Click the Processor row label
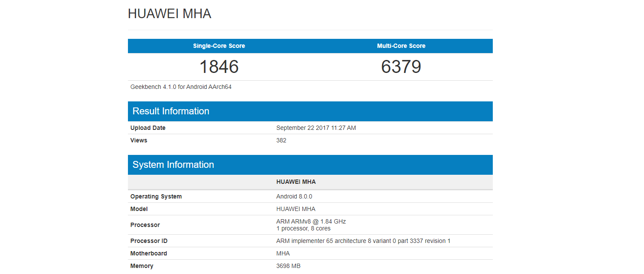 click(145, 225)
